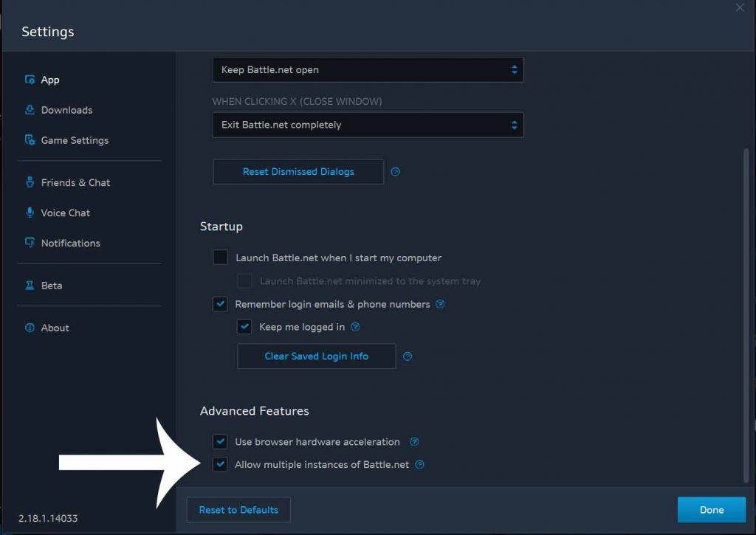This screenshot has width=756, height=535.
Task: Open the About info icon
Action: 31,328
